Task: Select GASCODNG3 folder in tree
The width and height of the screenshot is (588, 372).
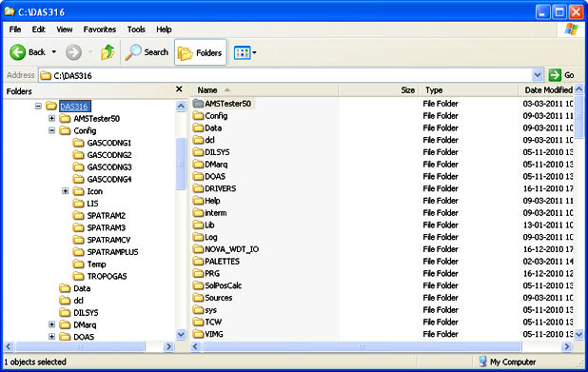Action: (x=109, y=166)
